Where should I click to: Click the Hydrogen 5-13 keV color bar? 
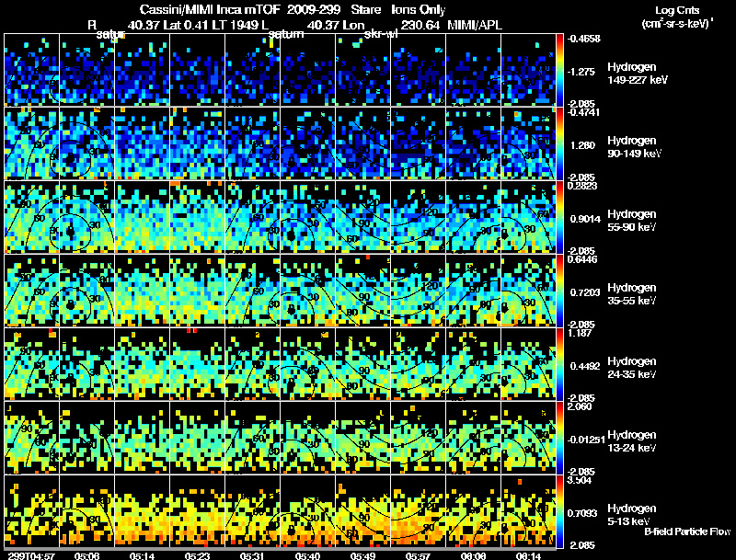click(x=559, y=511)
